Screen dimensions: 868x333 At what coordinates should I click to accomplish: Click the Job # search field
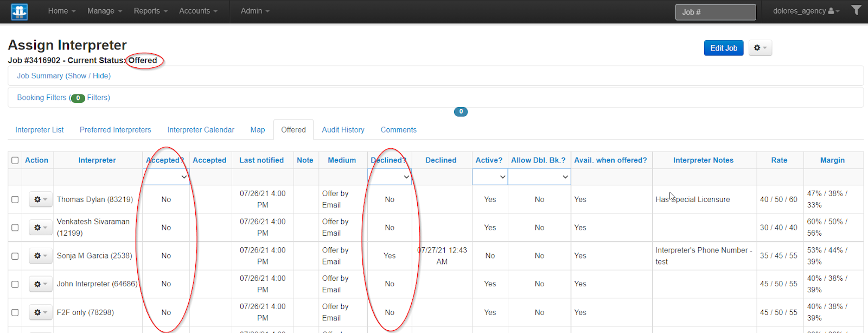(715, 12)
